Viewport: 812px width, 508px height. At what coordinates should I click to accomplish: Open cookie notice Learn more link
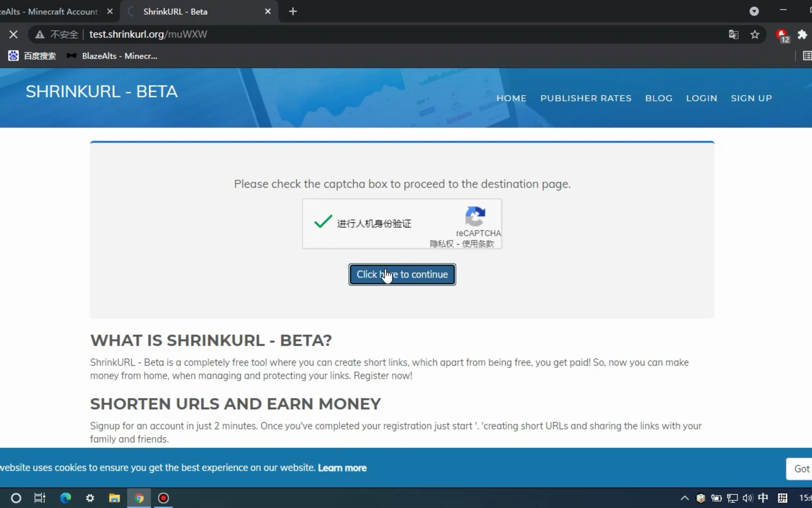click(x=342, y=468)
